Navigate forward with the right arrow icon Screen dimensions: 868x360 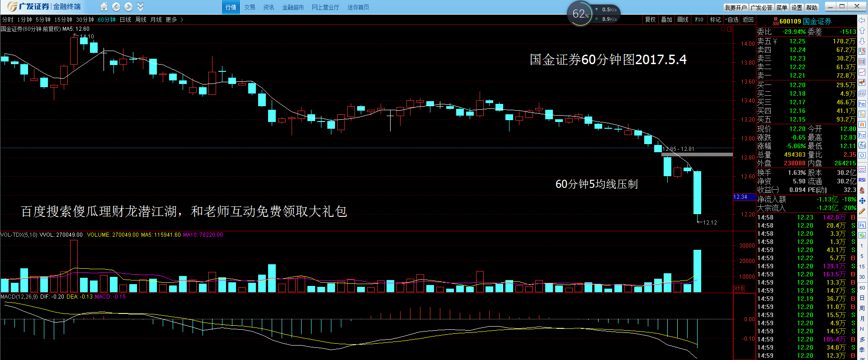pyautogui.click(x=128, y=7)
